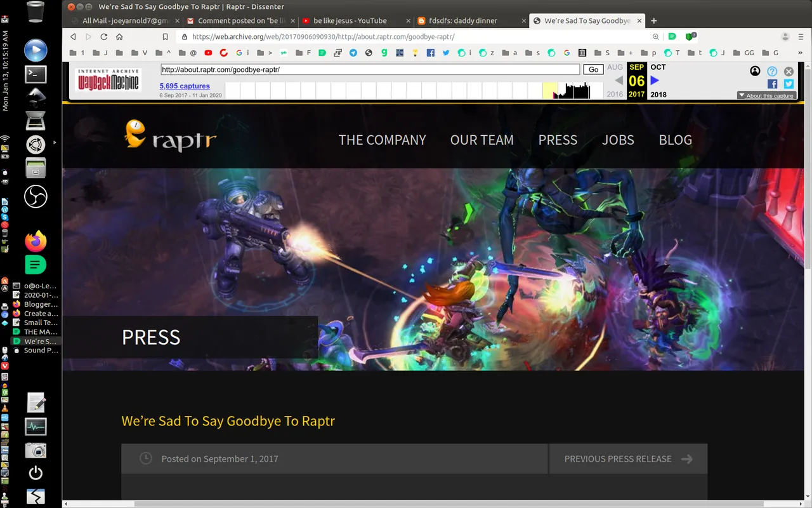The width and height of the screenshot is (812, 508).
Task: Open the PRESS navigation item
Action: 558,140
